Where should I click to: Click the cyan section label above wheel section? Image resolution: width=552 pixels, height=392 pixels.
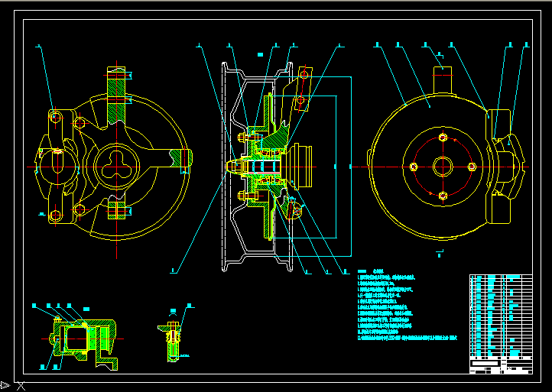261,54
